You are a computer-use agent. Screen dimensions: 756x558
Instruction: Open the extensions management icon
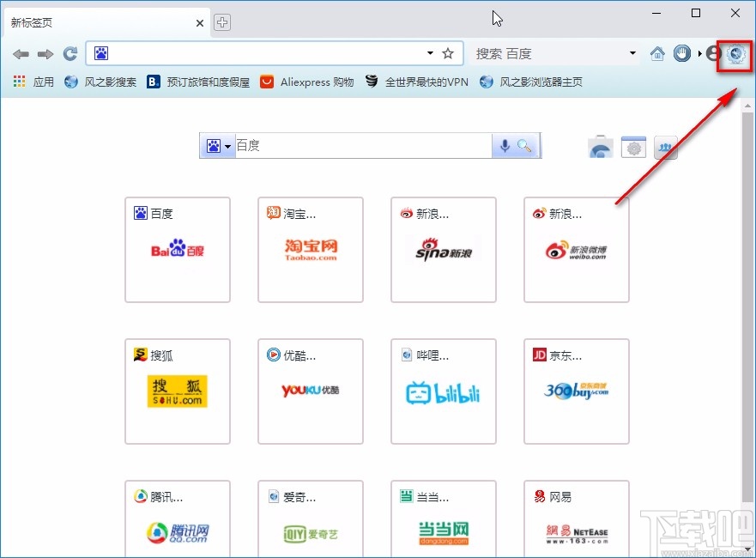click(632, 146)
